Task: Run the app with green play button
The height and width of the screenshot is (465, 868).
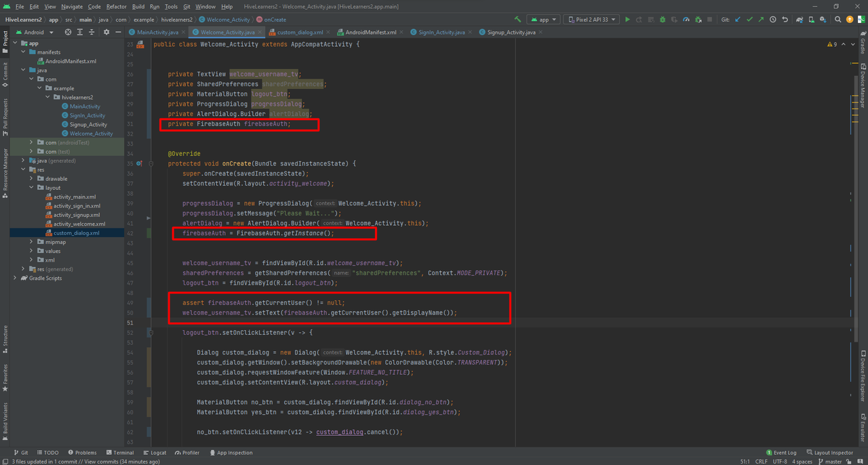Action: [627, 20]
